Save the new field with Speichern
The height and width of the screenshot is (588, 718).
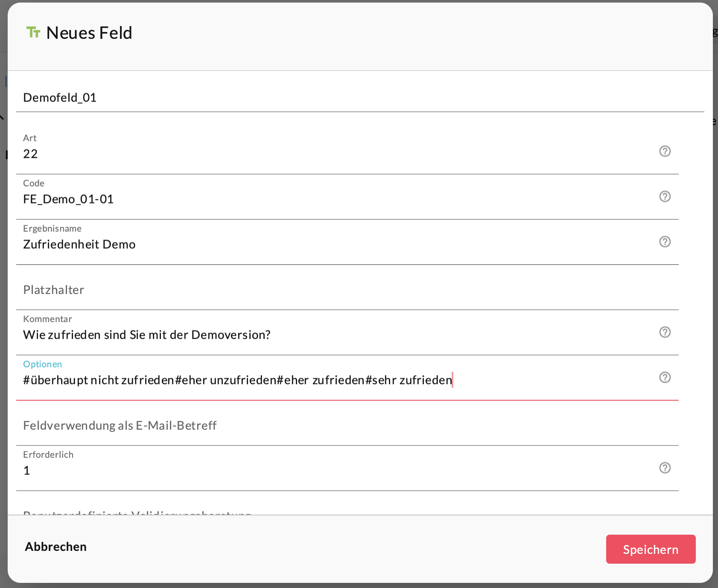[x=650, y=549]
